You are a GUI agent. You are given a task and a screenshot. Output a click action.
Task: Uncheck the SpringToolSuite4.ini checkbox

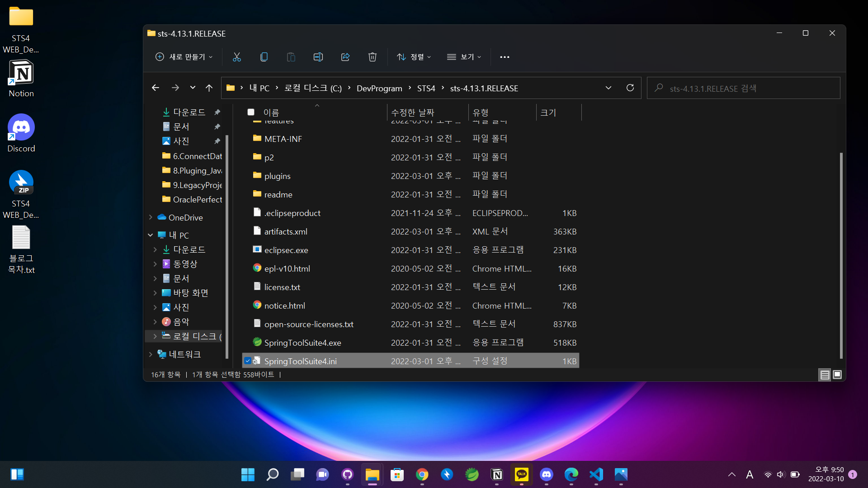pos(248,361)
